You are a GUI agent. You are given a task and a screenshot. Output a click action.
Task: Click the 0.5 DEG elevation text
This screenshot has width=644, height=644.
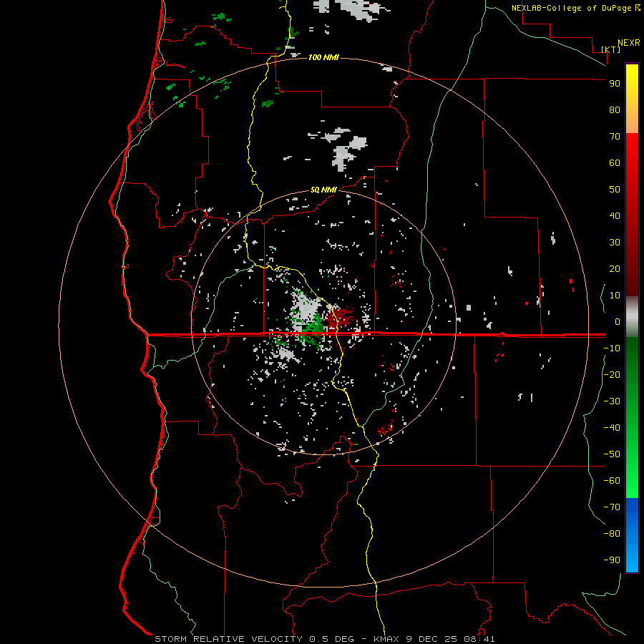click(x=331, y=639)
